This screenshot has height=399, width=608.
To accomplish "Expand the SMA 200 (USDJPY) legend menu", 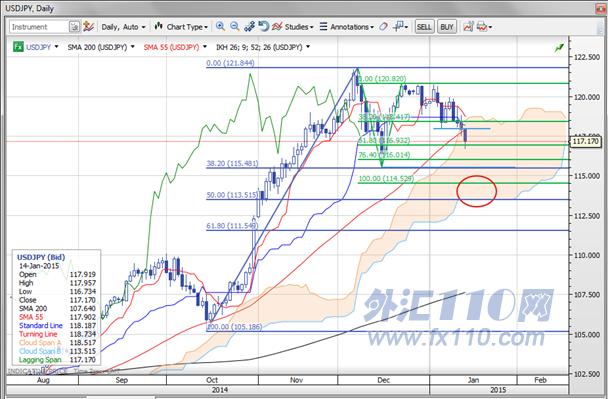I will pos(101,47).
